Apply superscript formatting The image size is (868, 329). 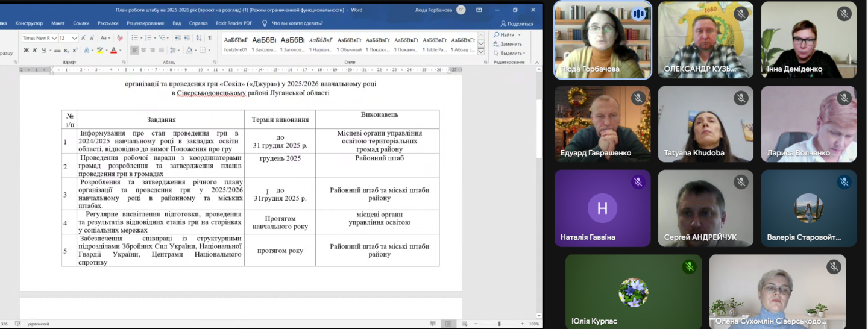pos(75,50)
